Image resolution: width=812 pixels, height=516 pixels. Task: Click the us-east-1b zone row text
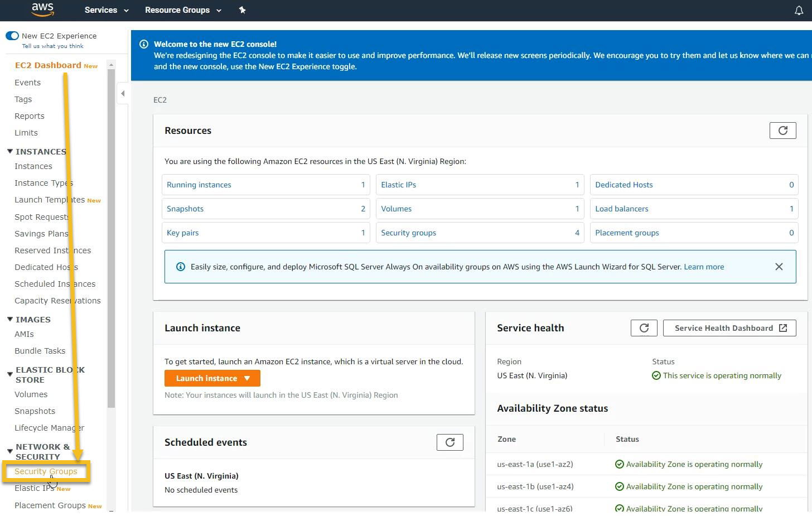click(x=535, y=486)
